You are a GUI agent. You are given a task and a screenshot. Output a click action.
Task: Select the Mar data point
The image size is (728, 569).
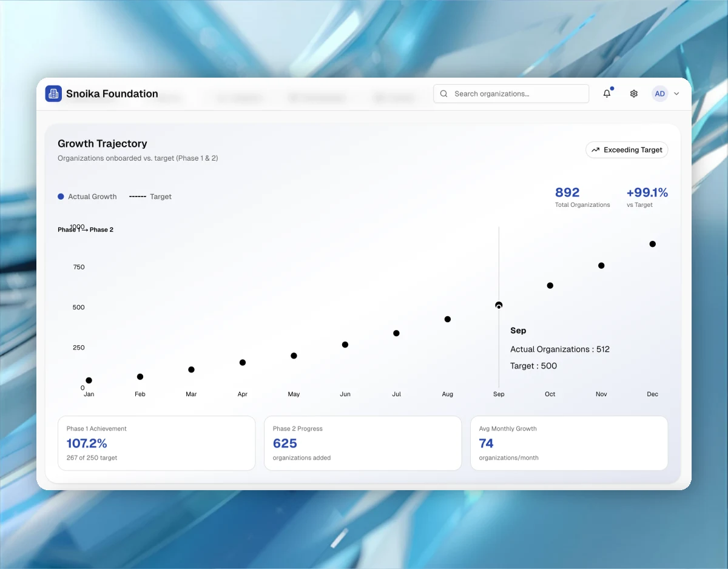coord(191,369)
